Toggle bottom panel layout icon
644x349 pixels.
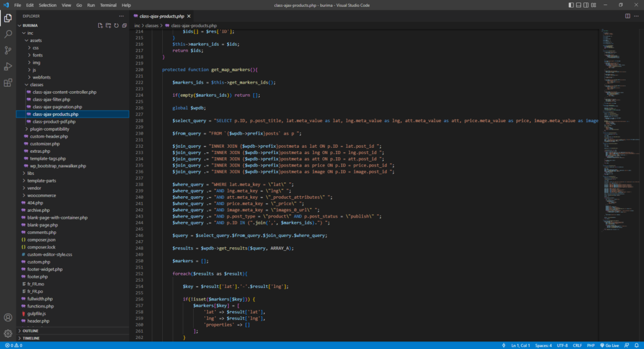click(x=579, y=5)
